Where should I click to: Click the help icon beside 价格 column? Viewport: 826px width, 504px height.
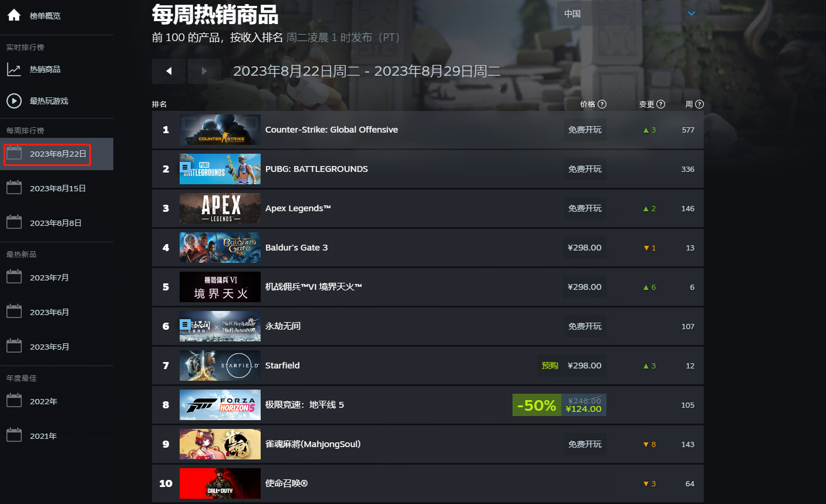[602, 104]
